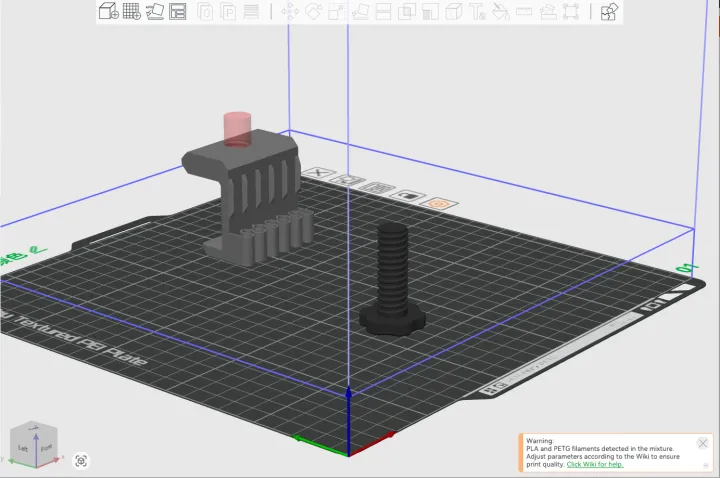Select the Seam painting cube icon
The width and height of the screenshot is (720, 478).
(454, 11)
